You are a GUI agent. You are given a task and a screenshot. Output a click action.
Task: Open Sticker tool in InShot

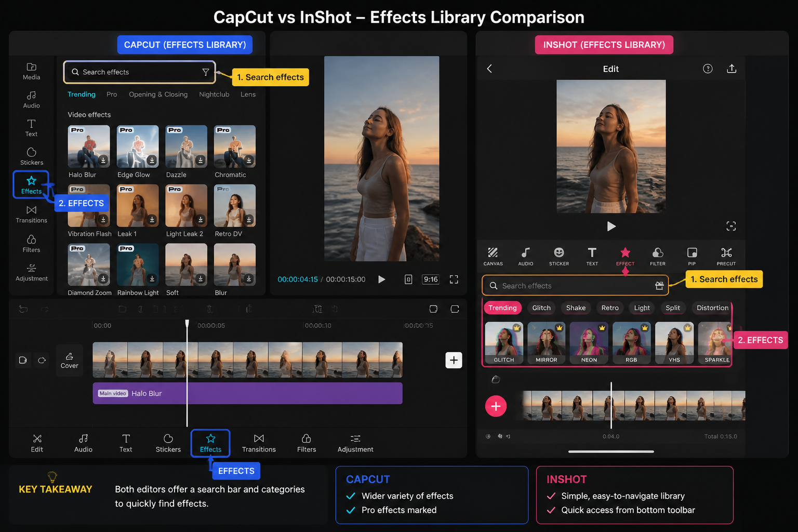(559, 257)
